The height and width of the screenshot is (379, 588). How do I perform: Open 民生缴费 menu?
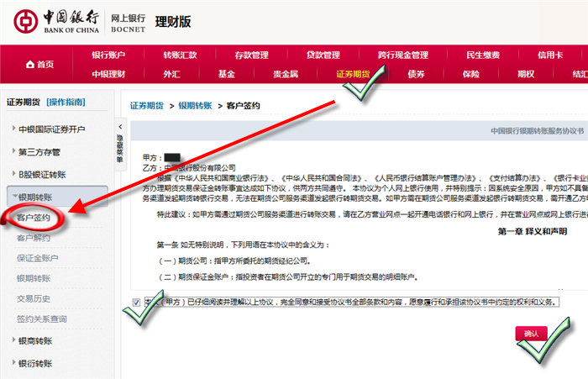(483, 55)
